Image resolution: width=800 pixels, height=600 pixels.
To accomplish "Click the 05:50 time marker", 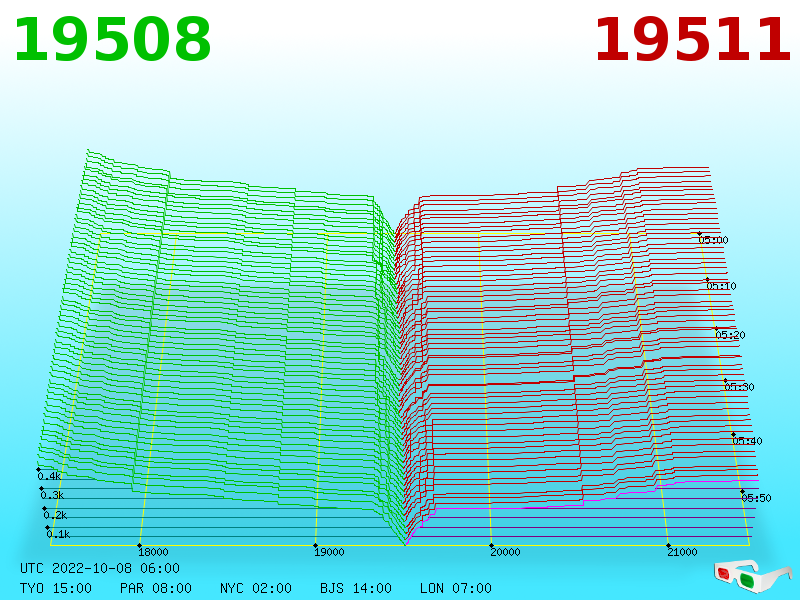I will 756,498.
